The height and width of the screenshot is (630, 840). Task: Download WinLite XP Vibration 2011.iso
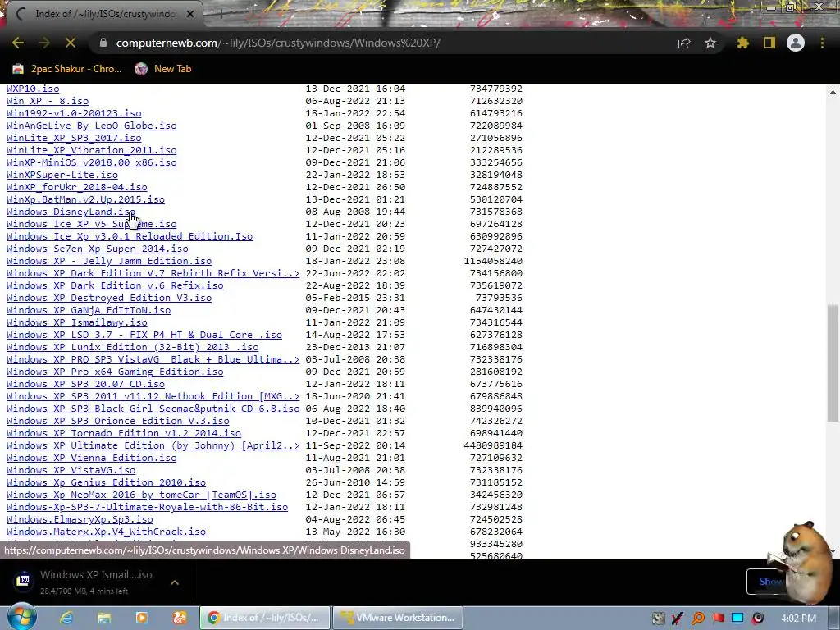click(x=91, y=150)
